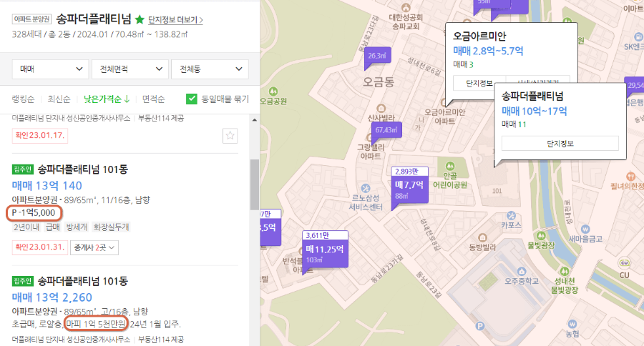This screenshot has width=644, height=346.
Task: Click the 집주인 badge on the 13억 140 listing
Action: point(22,169)
